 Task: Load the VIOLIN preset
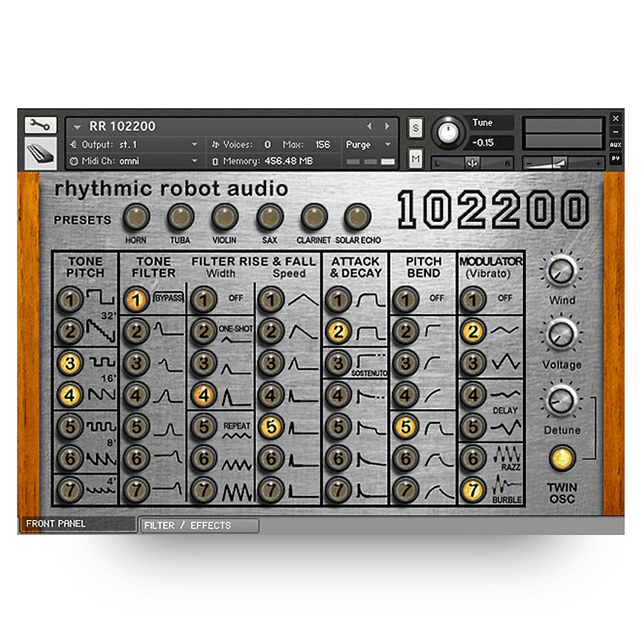pyautogui.click(x=225, y=217)
